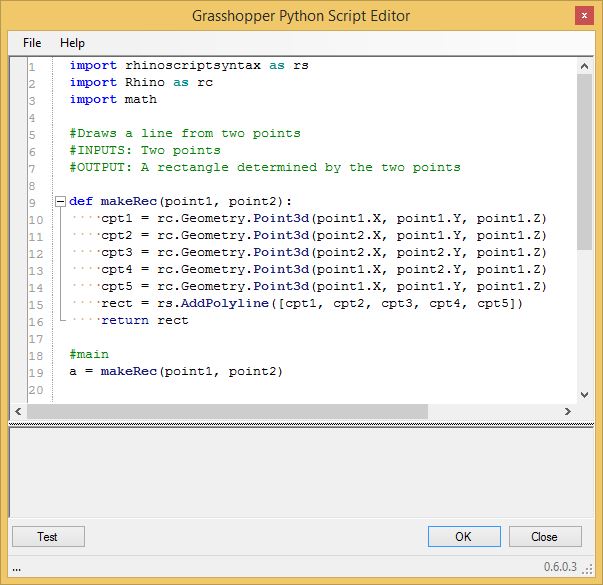This screenshot has height=585, width=603.
Task: Place cursor on the cpt5 assignment line
Action: coord(323,286)
